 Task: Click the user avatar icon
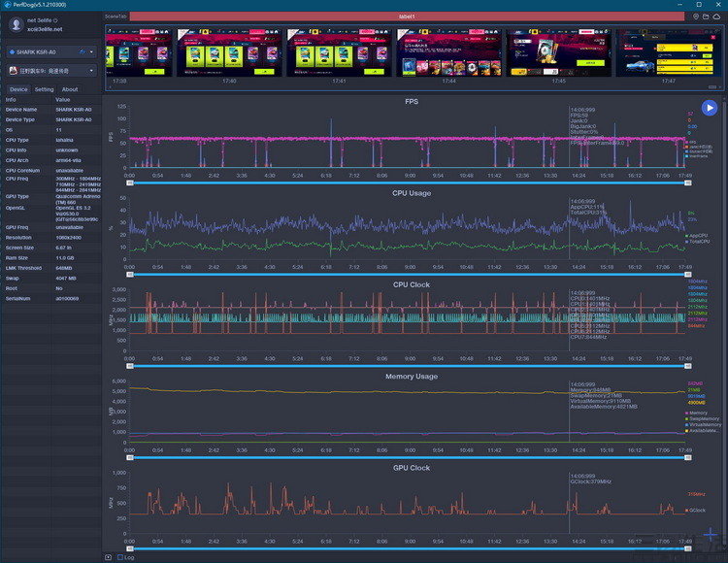click(15, 24)
